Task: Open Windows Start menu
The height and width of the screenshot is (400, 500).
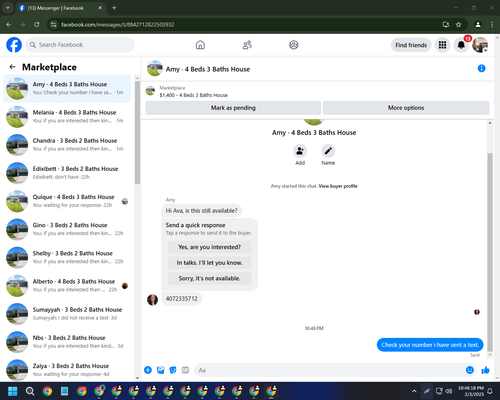Action: coord(13,391)
